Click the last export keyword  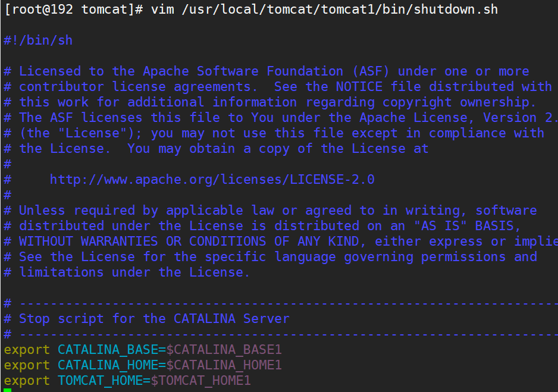(27, 380)
